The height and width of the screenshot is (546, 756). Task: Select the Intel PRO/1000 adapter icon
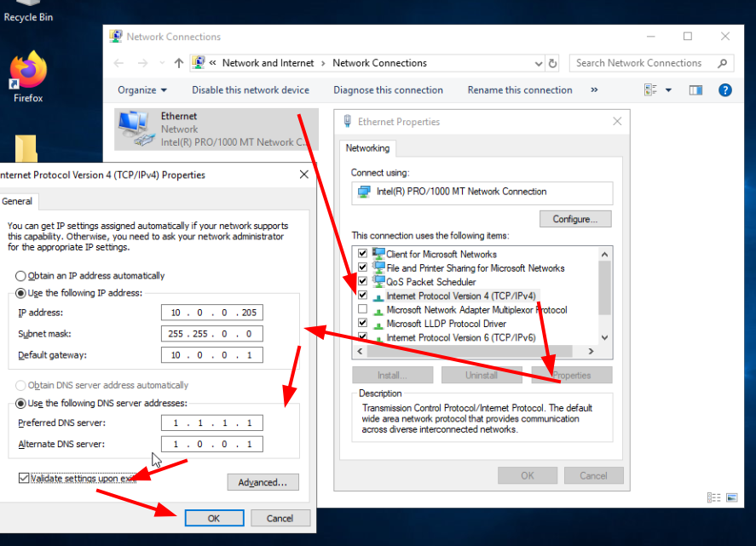pos(364,192)
